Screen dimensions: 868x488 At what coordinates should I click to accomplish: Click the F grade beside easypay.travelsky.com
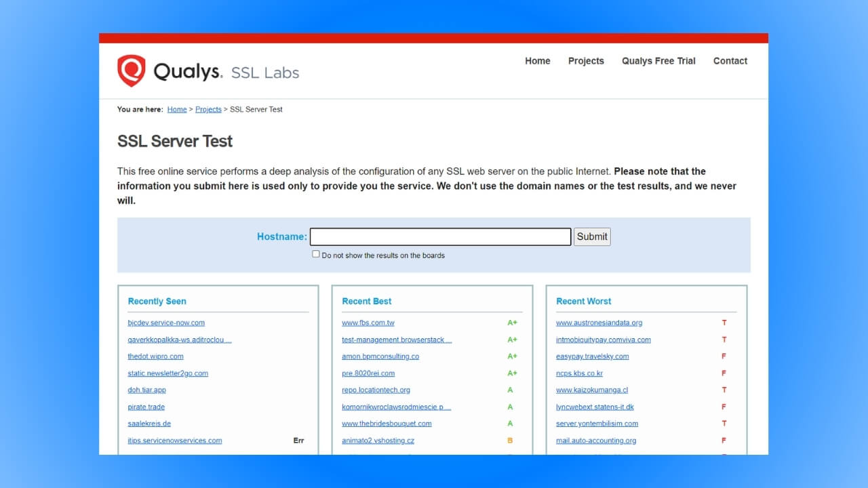click(x=724, y=357)
